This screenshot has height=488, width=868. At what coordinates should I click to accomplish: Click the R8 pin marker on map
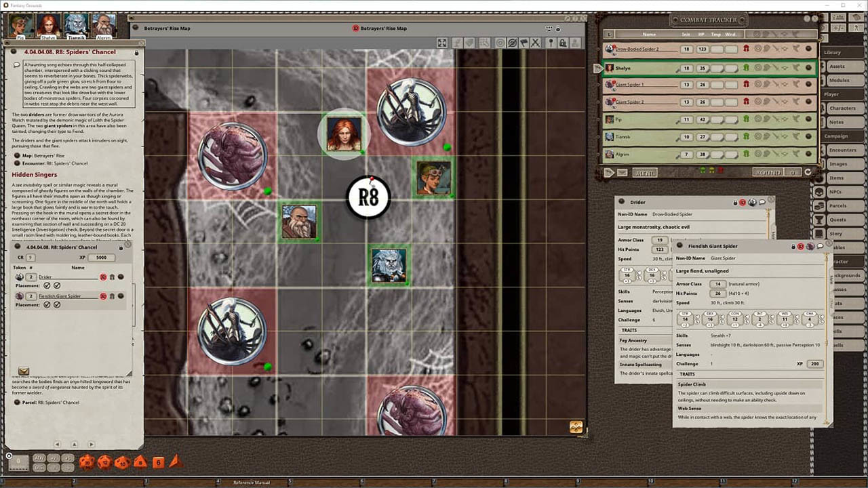pyautogui.click(x=368, y=197)
